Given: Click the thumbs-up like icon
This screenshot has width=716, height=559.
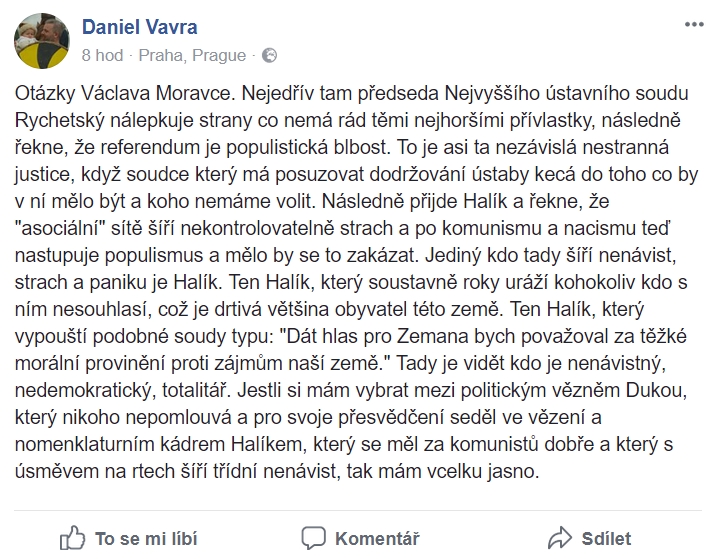Looking at the screenshot, I should click(x=73, y=538).
